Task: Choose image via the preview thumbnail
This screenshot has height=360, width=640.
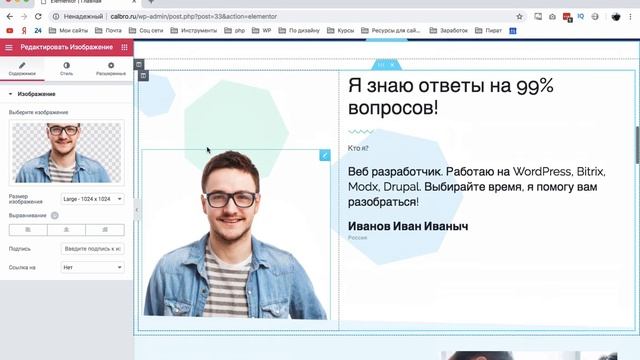Action: [x=66, y=153]
